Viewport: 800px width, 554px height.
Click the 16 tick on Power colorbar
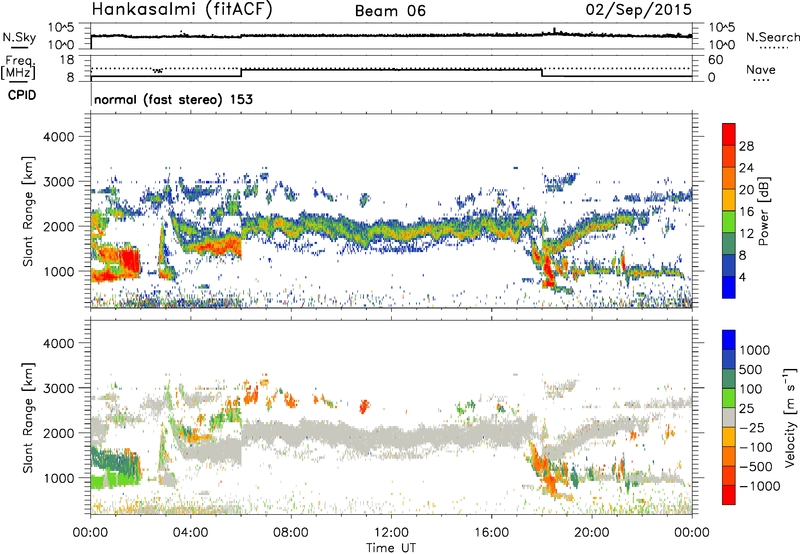746,212
